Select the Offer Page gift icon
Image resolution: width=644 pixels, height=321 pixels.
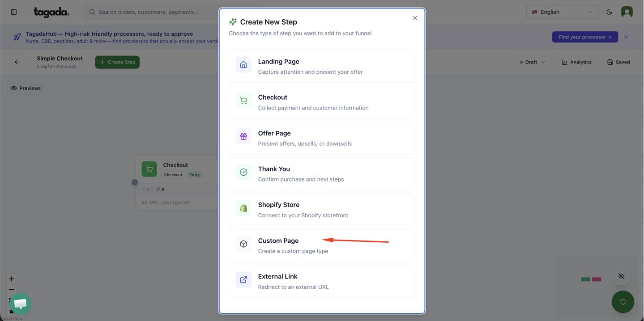[x=243, y=136]
